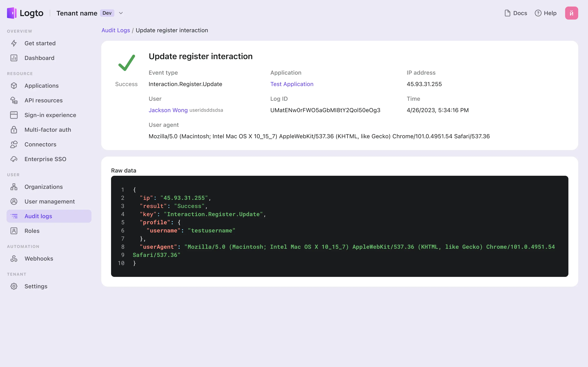Click the Roles sidebar icon

pos(14,231)
